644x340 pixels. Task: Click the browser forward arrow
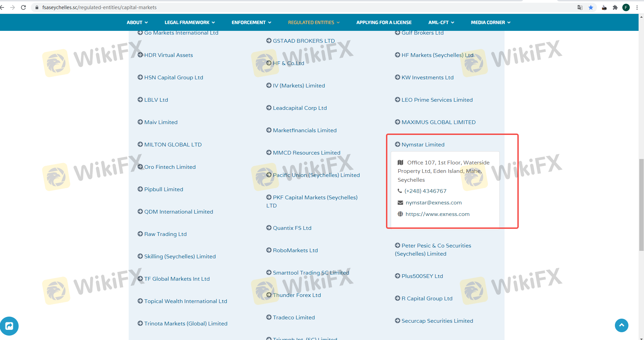coord(13,7)
